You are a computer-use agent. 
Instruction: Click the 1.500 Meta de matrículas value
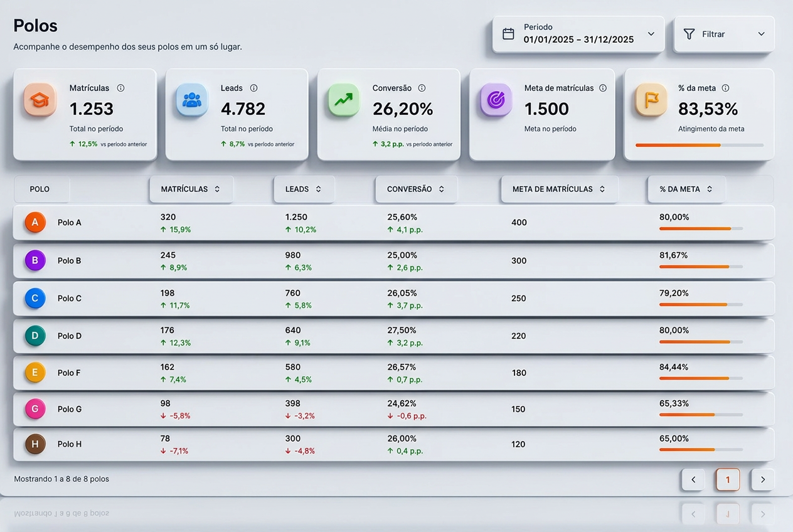click(546, 109)
